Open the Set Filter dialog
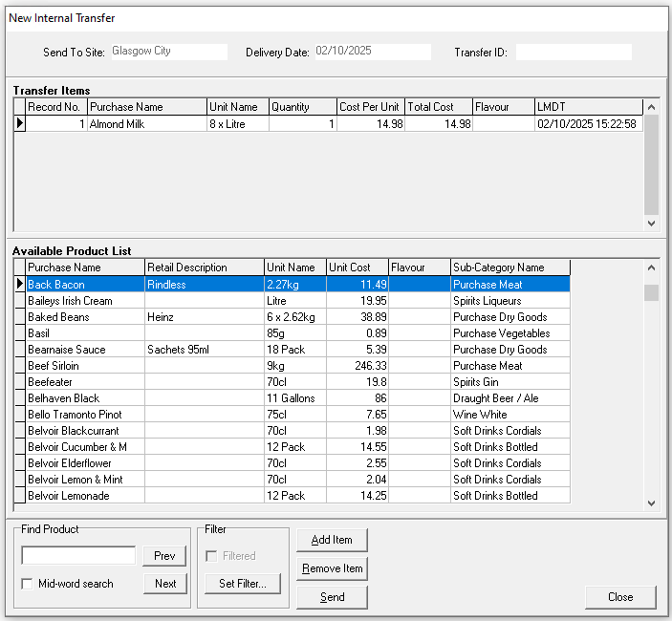Viewport: 672px width, 621px height. click(243, 584)
